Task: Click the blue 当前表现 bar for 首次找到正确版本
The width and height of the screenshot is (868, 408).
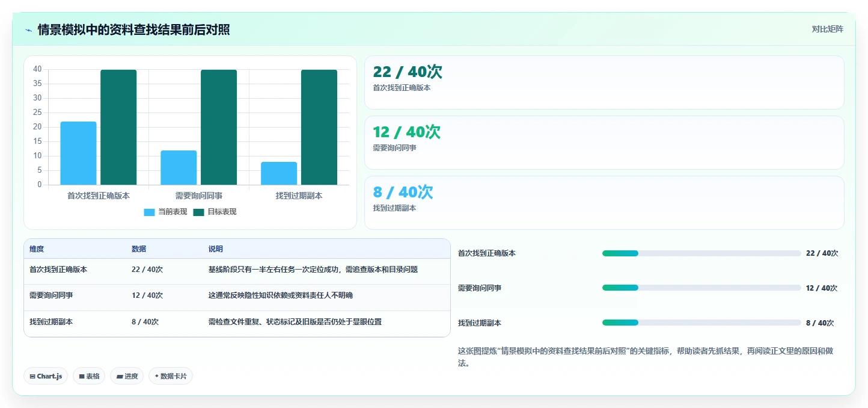Action: (78, 153)
